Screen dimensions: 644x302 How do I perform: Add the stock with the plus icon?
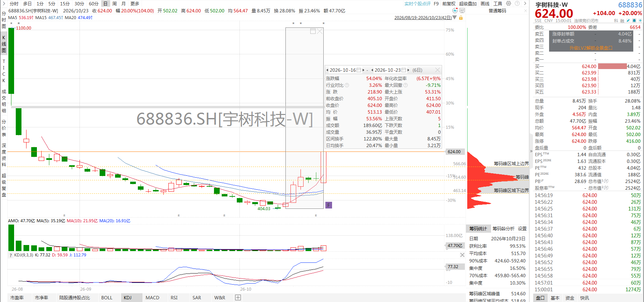coord(640,20)
